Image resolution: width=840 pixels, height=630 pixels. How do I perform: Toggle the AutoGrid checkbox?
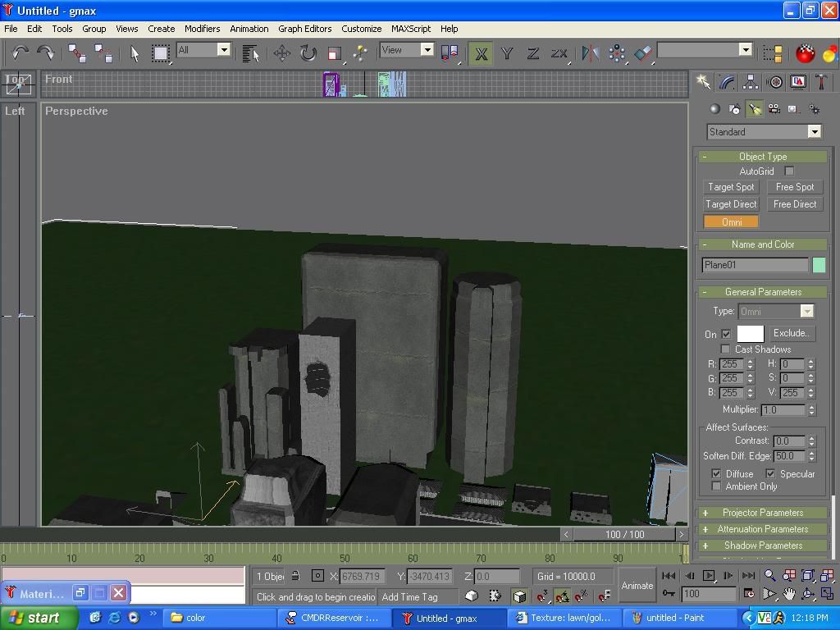789,171
